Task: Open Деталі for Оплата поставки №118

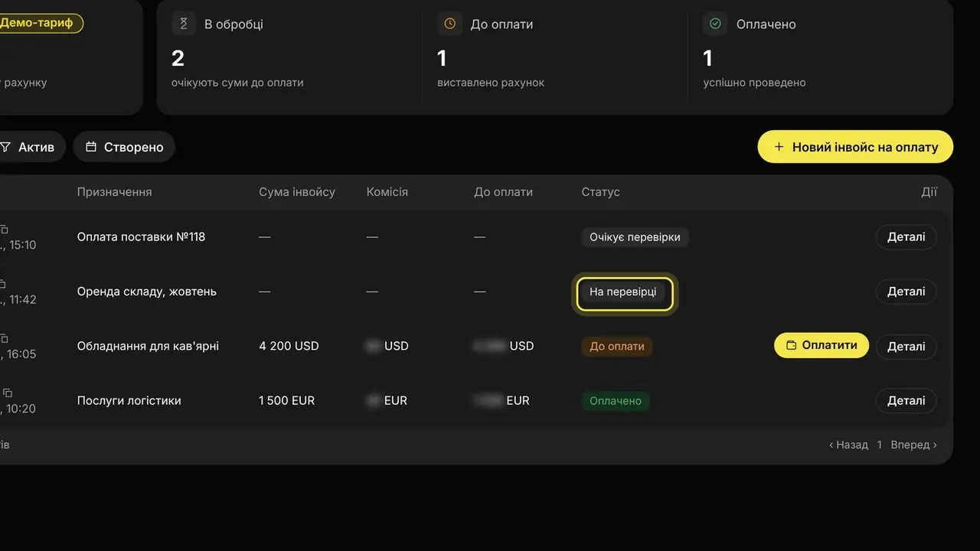Action: pos(906,237)
